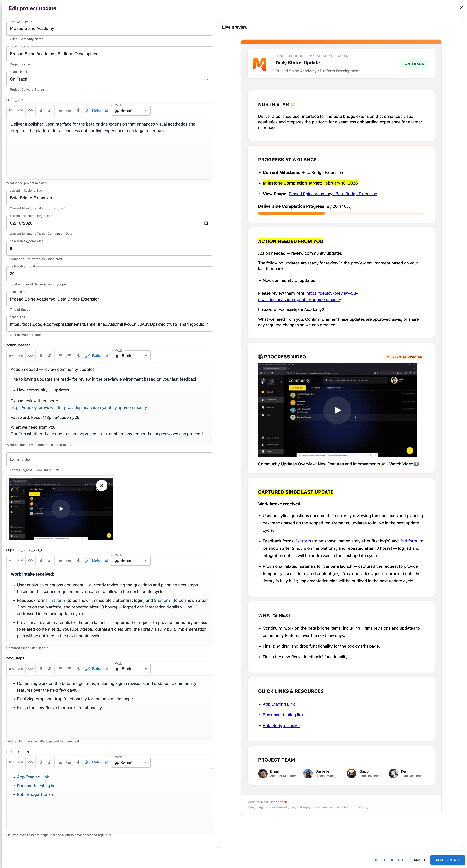Open calendar picker for milestone target date
467x868 pixels.
tap(206, 223)
